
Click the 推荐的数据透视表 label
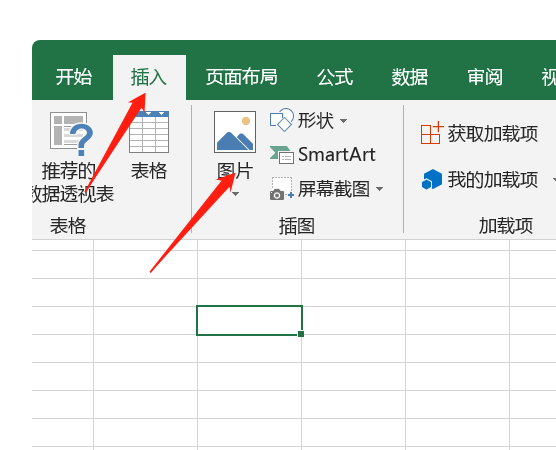click(73, 182)
